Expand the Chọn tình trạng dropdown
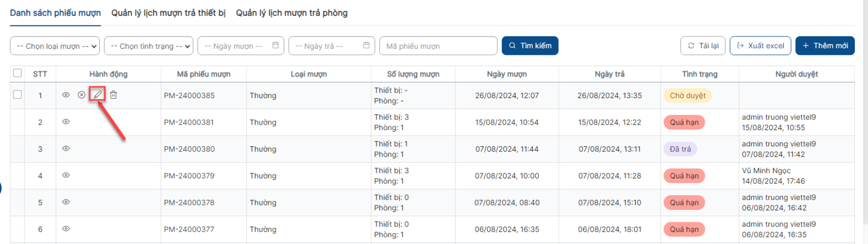868x244 pixels. 149,46
